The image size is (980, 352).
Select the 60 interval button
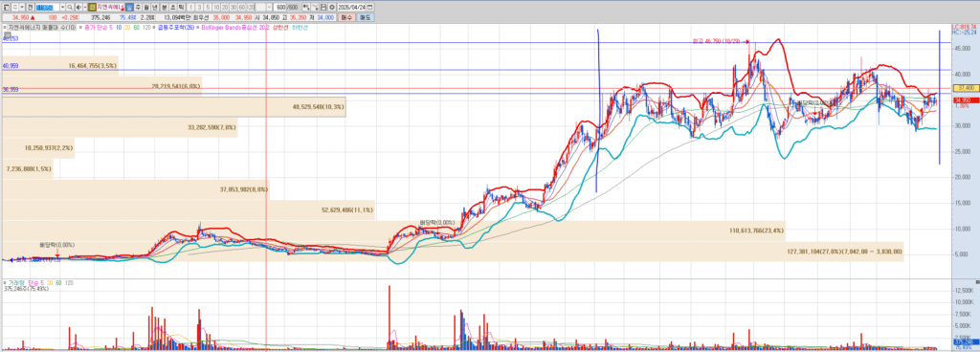(242, 7)
